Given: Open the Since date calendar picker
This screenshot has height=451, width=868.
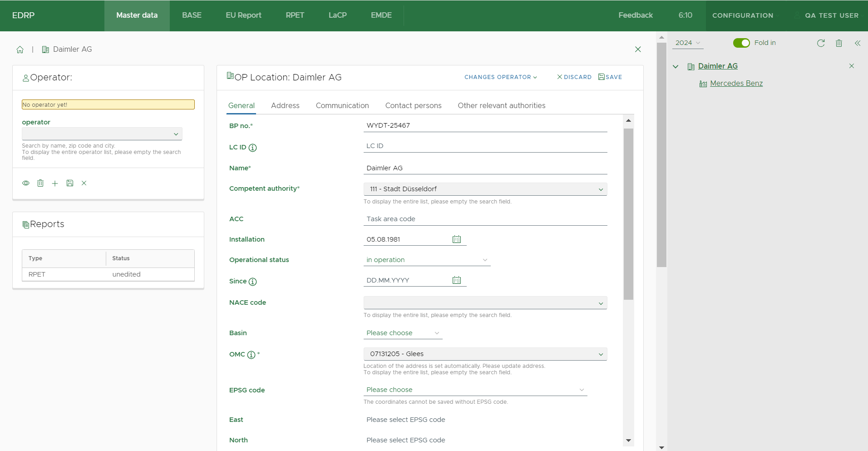Looking at the screenshot, I should pos(457,280).
